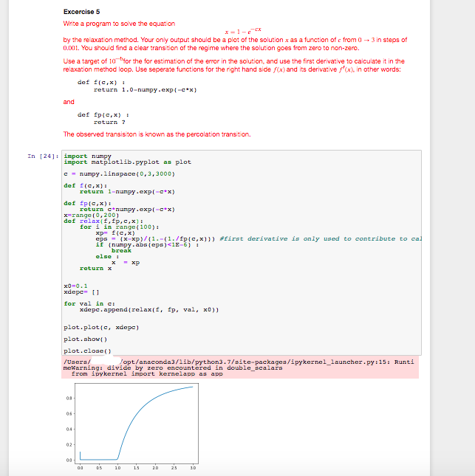Click the line 'import matplotlib.pyplot as plot'
The width and height of the screenshot is (475, 476).
click(127, 162)
